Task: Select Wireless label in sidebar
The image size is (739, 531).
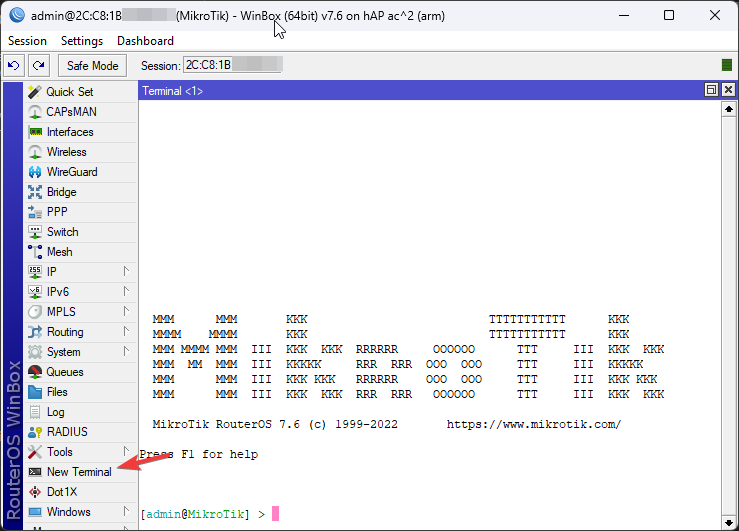Action: click(x=67, y=152)
